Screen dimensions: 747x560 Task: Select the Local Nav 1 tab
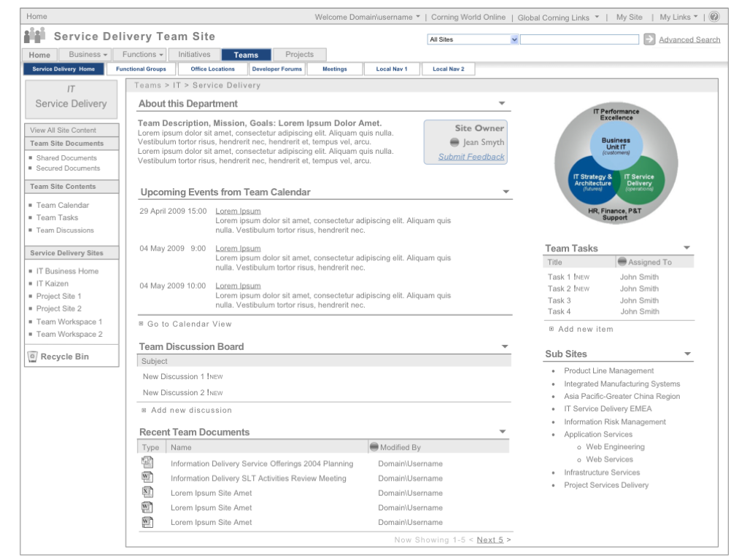[392, 69]
